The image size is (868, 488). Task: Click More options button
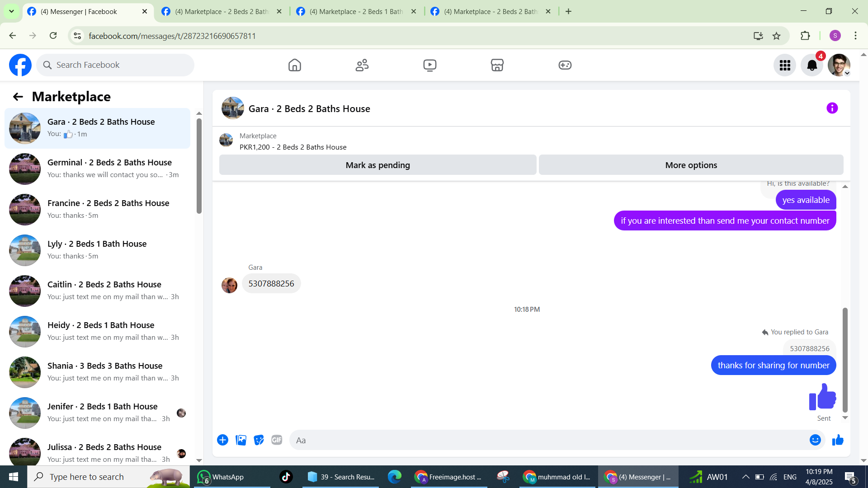(x=691, y=165)
